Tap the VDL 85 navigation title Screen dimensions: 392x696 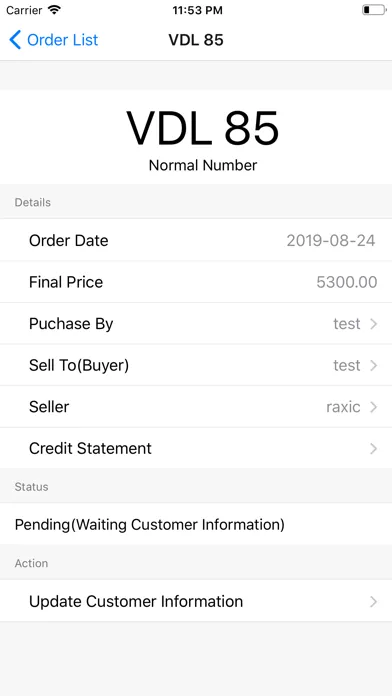pos(196,40)
